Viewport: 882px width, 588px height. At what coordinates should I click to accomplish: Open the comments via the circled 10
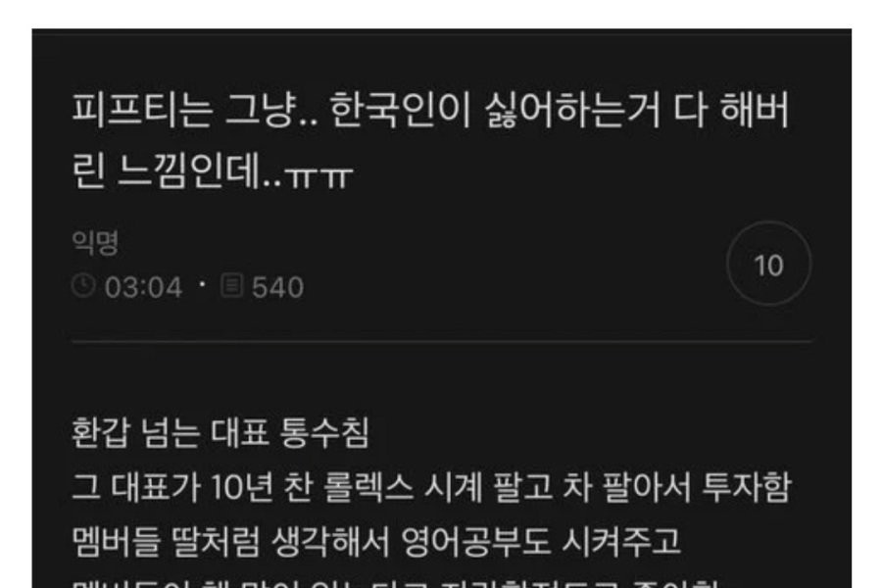click(x=769, y=264)
